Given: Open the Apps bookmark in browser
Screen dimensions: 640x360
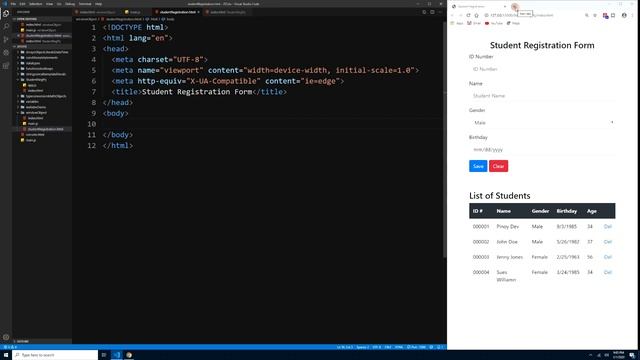Looking at the screenshot, I should pos(457,23).
